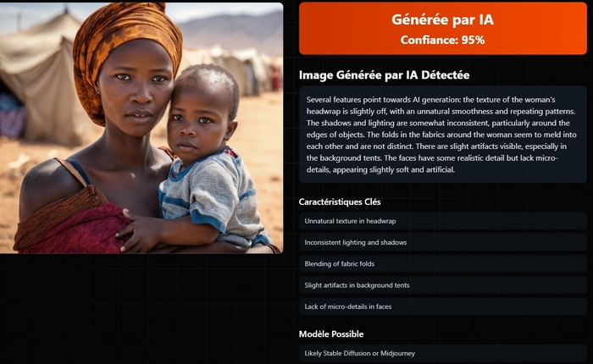Choose the 'Inconsistent lighting and shadows' row

(x=442, y=242)
